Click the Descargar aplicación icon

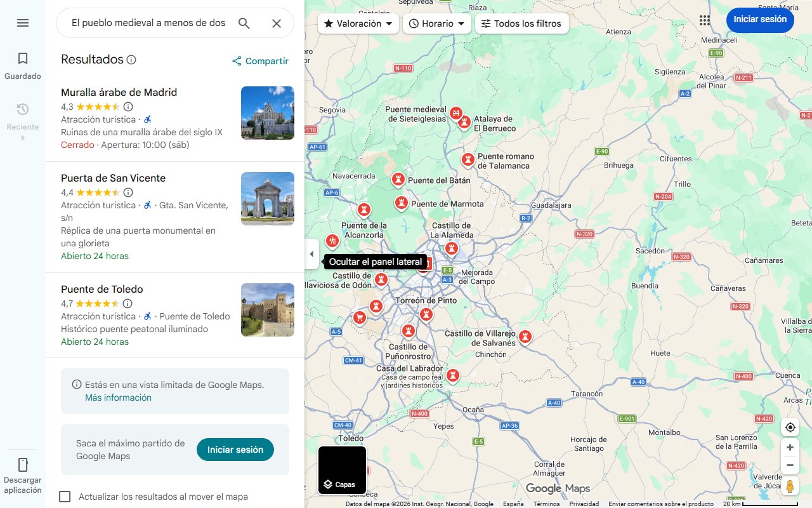pos(23,465)
